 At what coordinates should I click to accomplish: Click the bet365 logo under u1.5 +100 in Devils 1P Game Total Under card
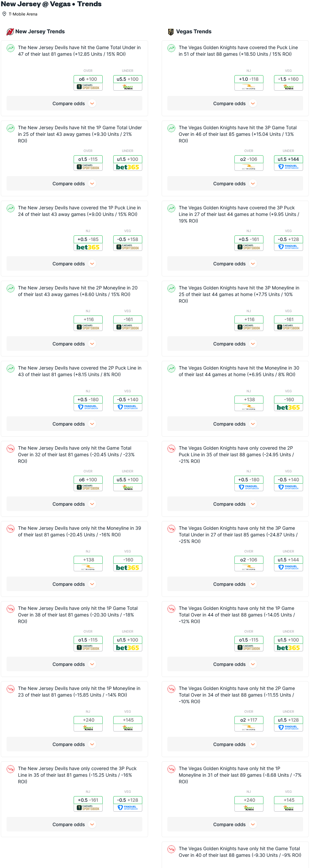pos(127,167)
